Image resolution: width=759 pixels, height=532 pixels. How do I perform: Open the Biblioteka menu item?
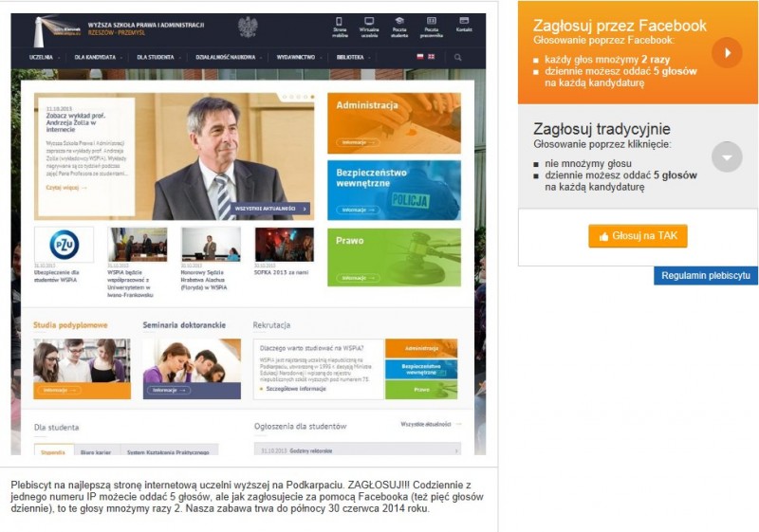pos(353,58)
